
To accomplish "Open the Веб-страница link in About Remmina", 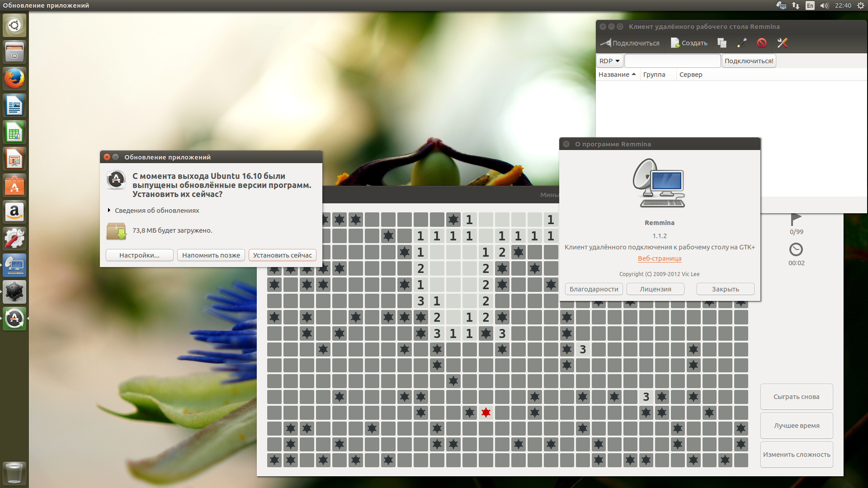I will point(660,258).
